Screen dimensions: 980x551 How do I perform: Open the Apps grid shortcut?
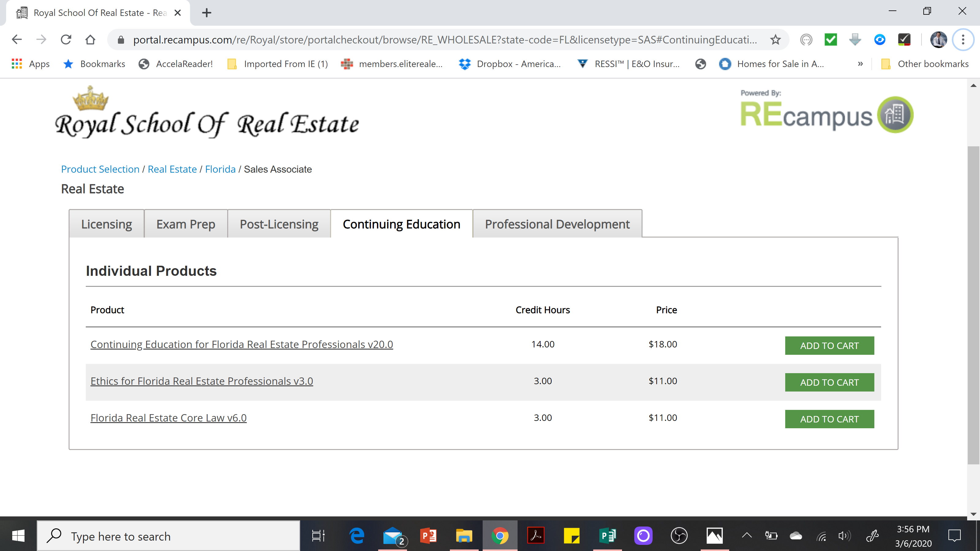point(30,64)
